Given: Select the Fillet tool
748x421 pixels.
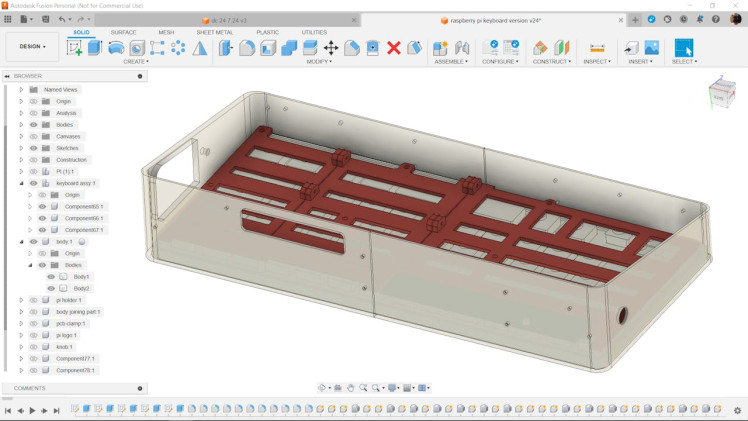Looking at the screenshot, I should click(x=247, y=48).
